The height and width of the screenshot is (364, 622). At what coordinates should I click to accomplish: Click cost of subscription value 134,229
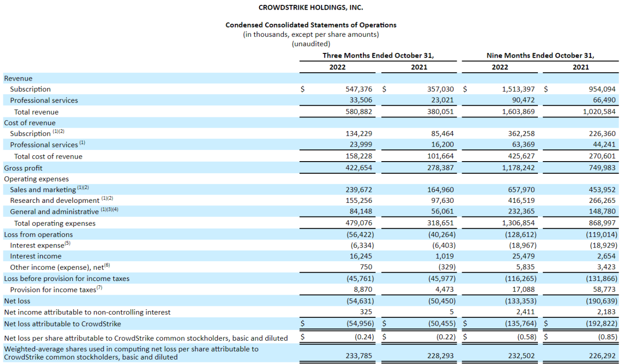359,133
